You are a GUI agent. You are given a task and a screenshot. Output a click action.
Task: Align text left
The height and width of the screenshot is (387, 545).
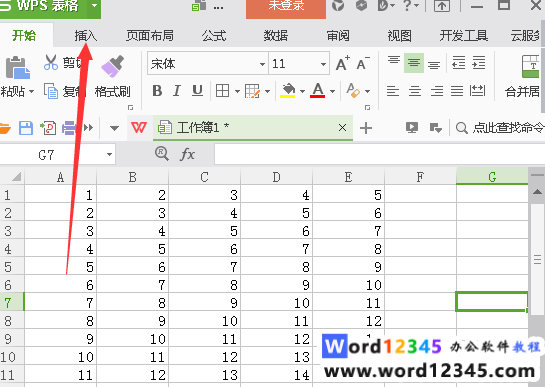click(393, 91)
